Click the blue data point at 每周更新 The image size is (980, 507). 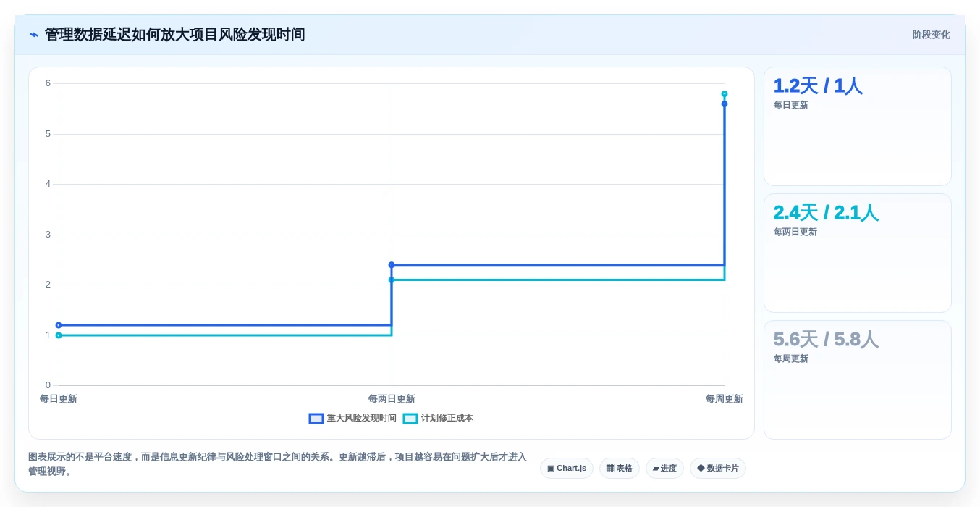click(x=725, y=104)
